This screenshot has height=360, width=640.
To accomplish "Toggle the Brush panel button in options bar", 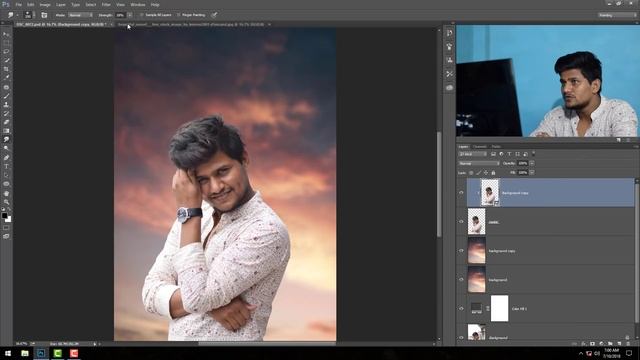I will click(44, 15).
